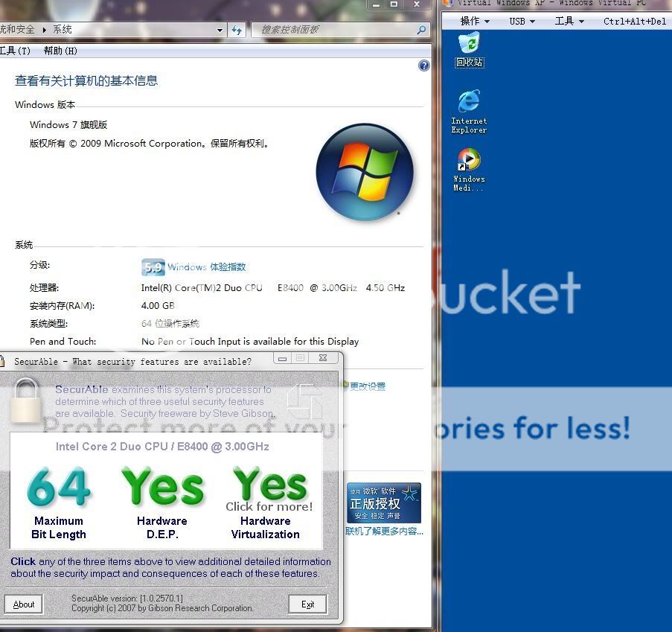Open Windows 体验指数 link
The height and width of the screenshot is (632, 672).
[x=207, y=267]
